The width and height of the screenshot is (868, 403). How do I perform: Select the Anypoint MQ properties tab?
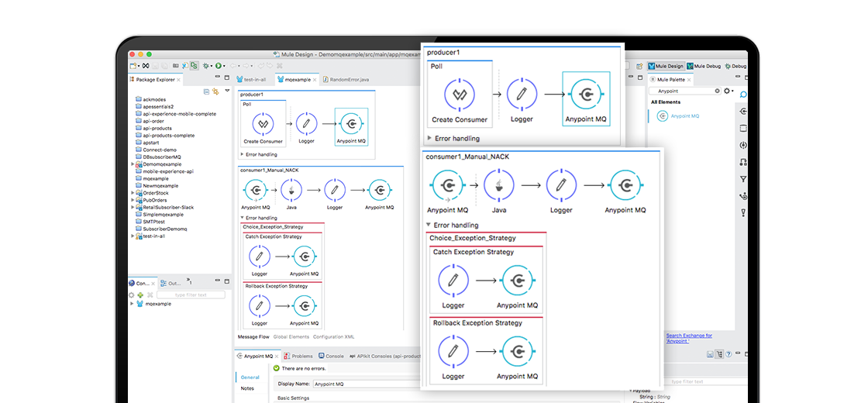(x=258, y=356)
